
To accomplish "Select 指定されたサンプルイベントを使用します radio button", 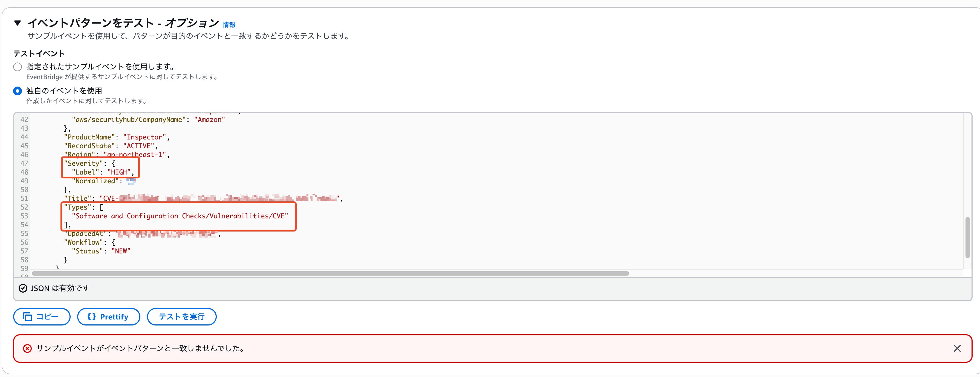I will [x=18, y=67].
